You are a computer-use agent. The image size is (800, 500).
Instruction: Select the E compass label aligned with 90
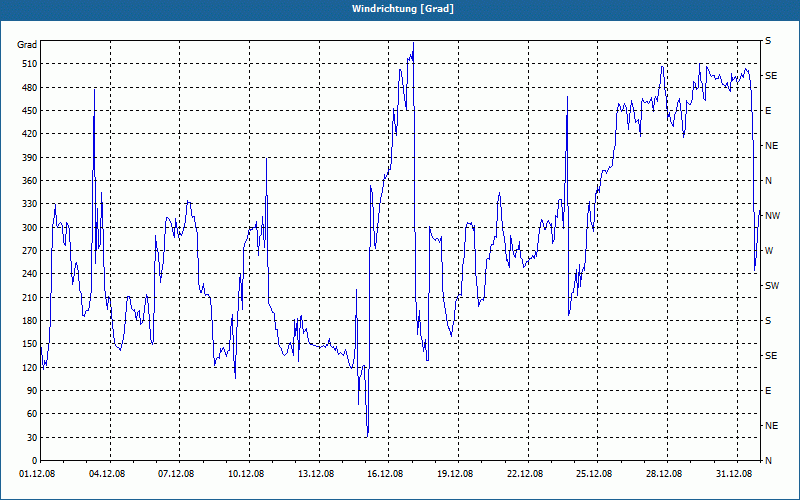768,391
